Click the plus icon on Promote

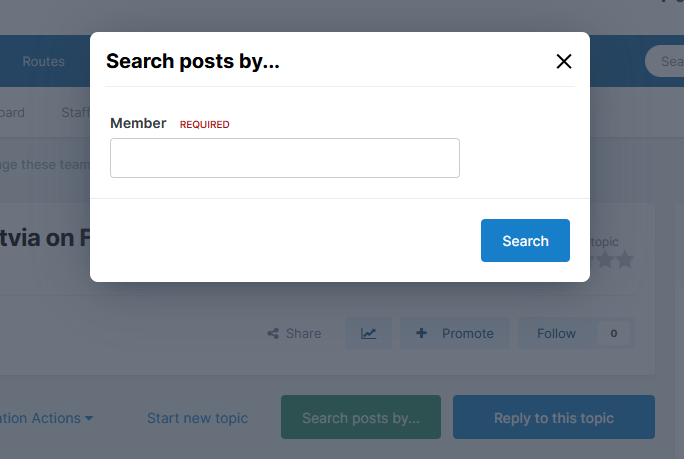point(422,333)
